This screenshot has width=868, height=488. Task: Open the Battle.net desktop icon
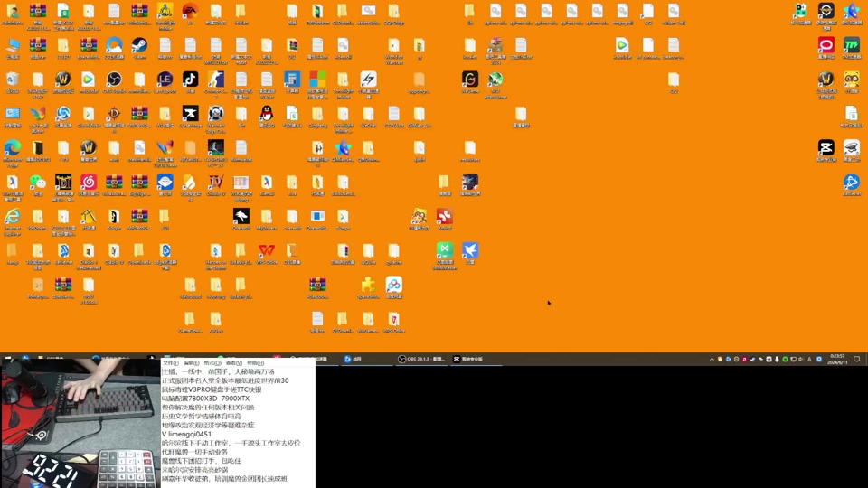(x=852, y=183)
